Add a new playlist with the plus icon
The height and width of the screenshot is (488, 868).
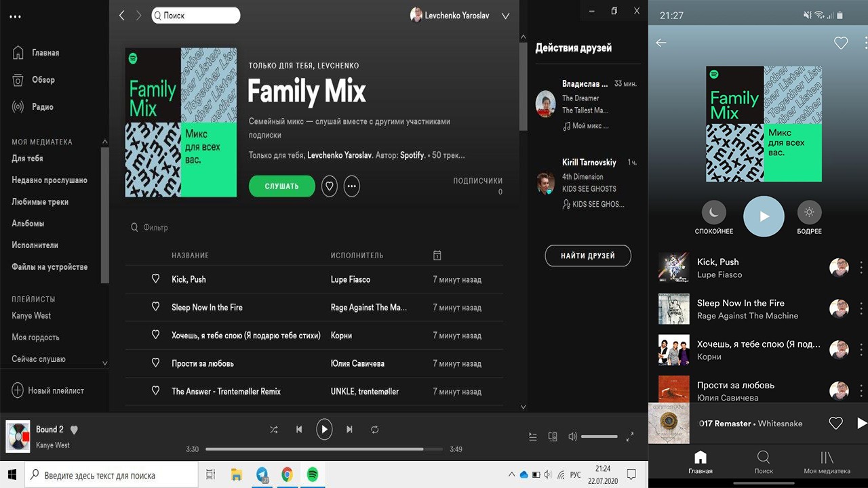[18, 390]
